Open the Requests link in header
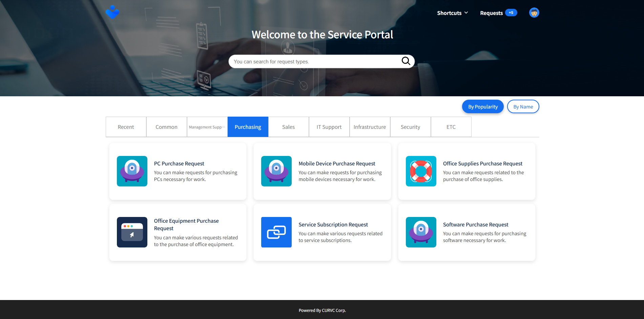This screenshot has height=319, width=644. coord(491,13)
